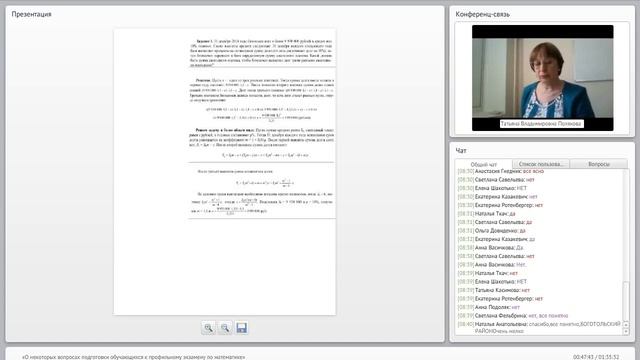The height and width of the screenshot is (360, 640).
Task: Select message Светлана Фельбрина: нет, все понятно
Action: (513, 316)
